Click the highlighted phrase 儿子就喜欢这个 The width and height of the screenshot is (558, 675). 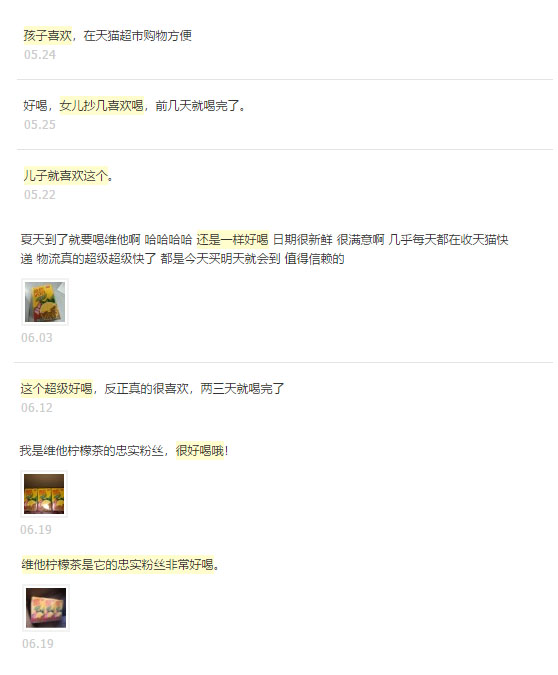pyautogui.click(x=65, y=176)
